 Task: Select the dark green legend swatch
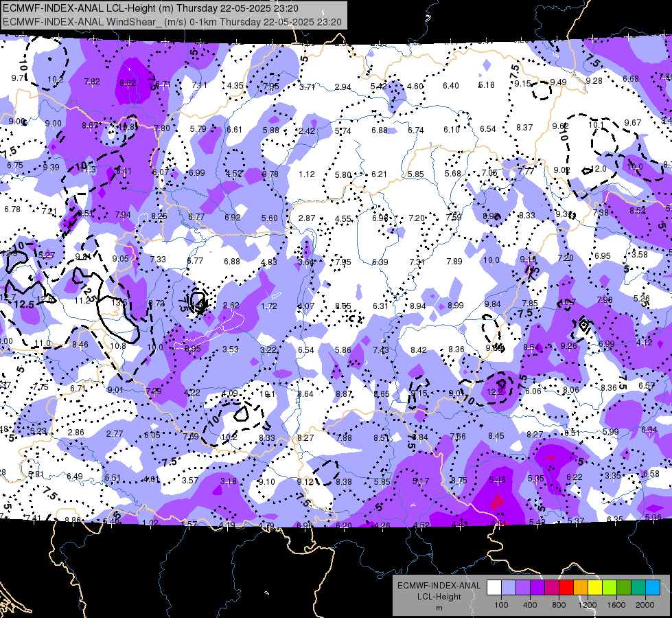624,587
